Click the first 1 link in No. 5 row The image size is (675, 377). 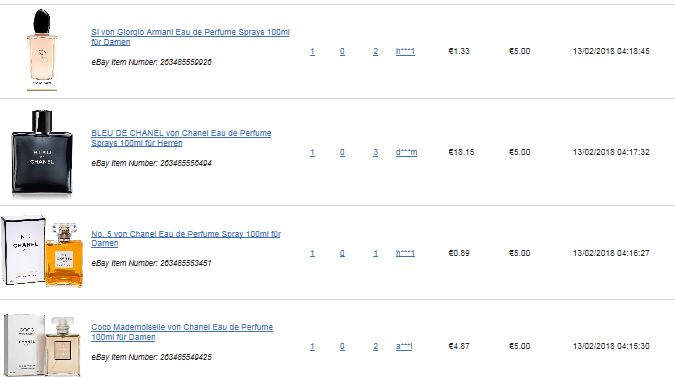313,253
